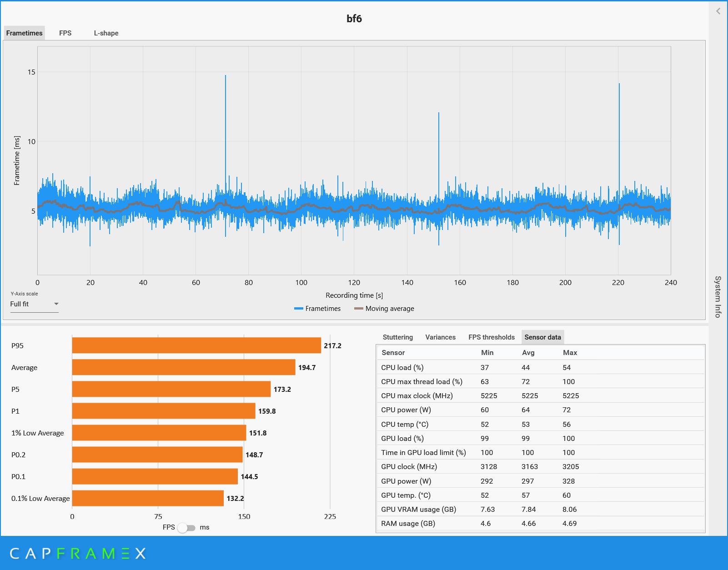This screenshot has height=570, width=728.
Task: Toggle Moving average series in legend
Action: pos(389,309)
